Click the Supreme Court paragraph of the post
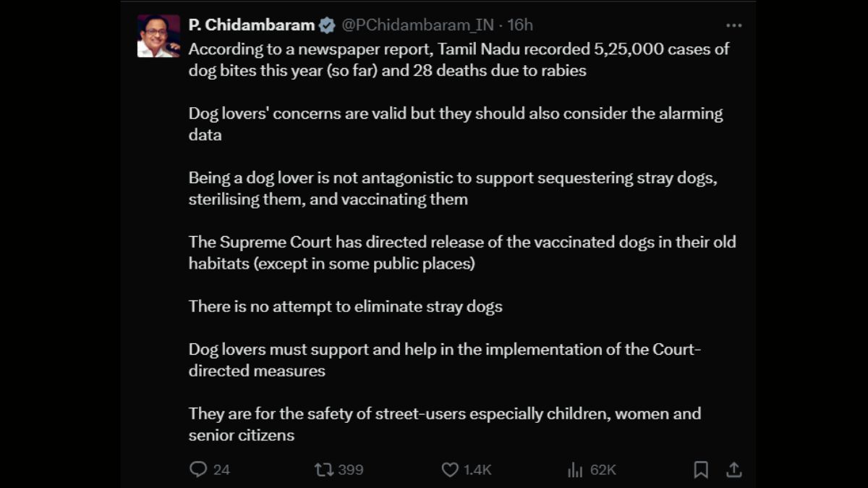 (x=461, y=253)
